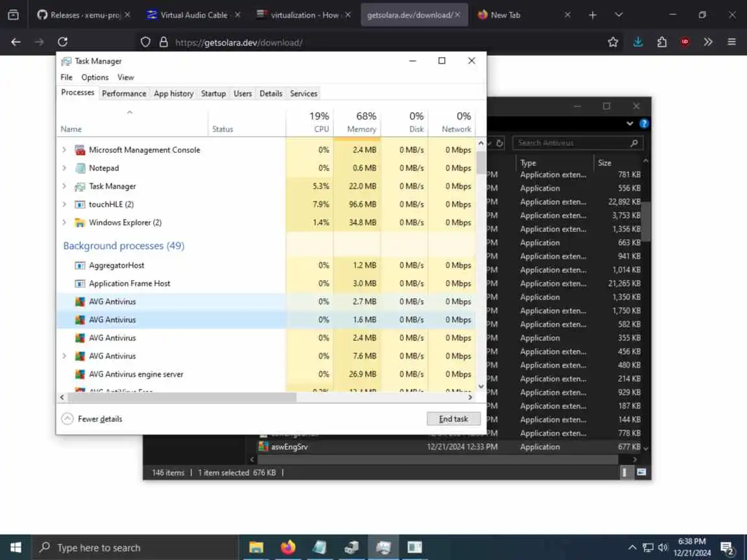Expand Microsoft Management Console process
747x560 pixels.
pos(64,150)
